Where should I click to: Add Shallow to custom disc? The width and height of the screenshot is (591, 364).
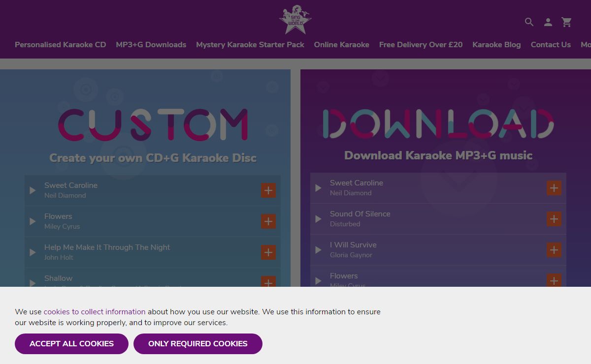click(x=268, y=282)
